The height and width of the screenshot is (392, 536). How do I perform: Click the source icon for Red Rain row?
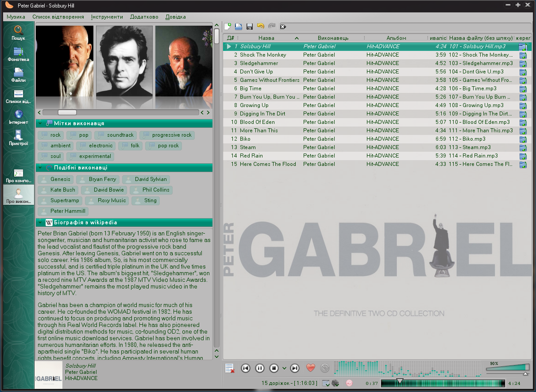pyautogui.click(x=523, y=156)
